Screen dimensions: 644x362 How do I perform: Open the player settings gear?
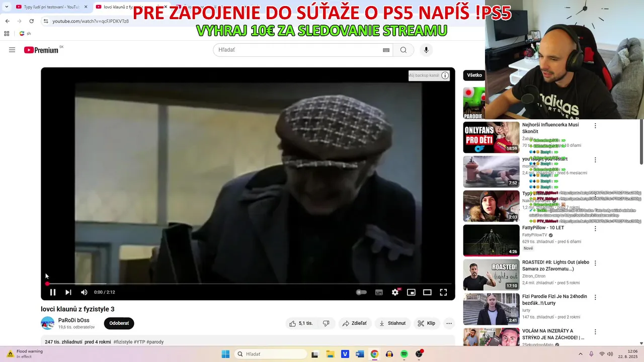(395, 292)
